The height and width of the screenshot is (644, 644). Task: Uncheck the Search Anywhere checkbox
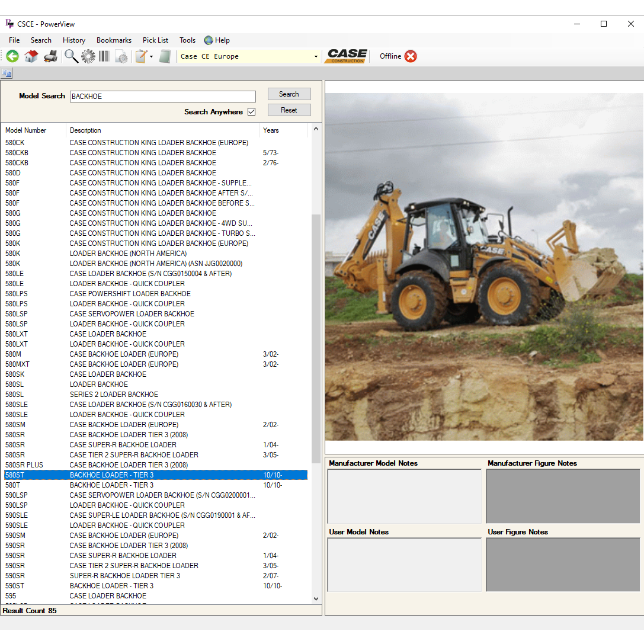(x=251, y=111)
